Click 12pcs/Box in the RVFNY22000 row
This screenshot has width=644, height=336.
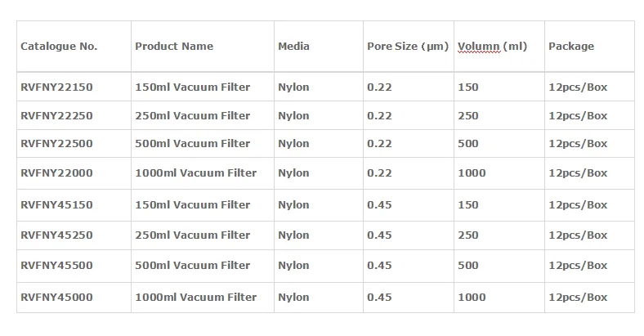pos(578,173)
